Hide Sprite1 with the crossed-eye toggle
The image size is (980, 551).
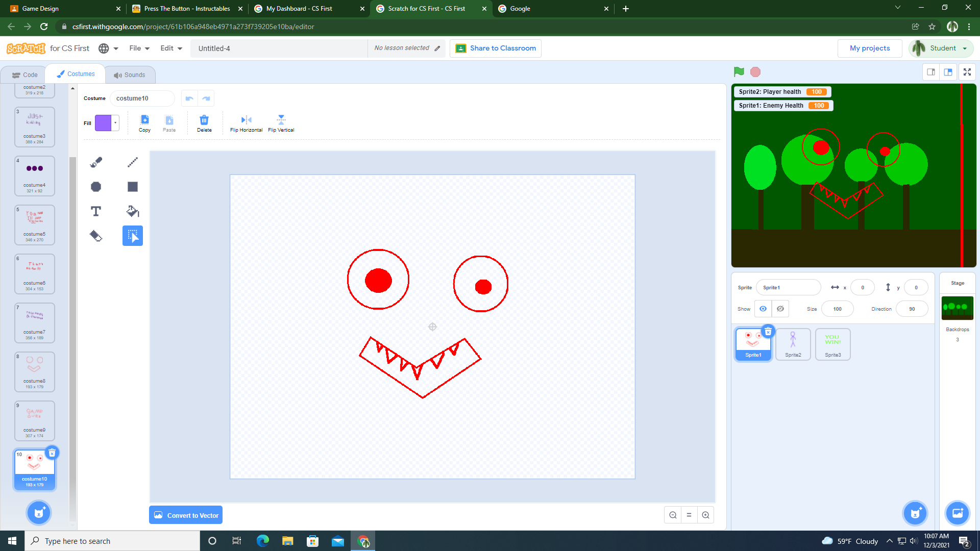point(779,308)
